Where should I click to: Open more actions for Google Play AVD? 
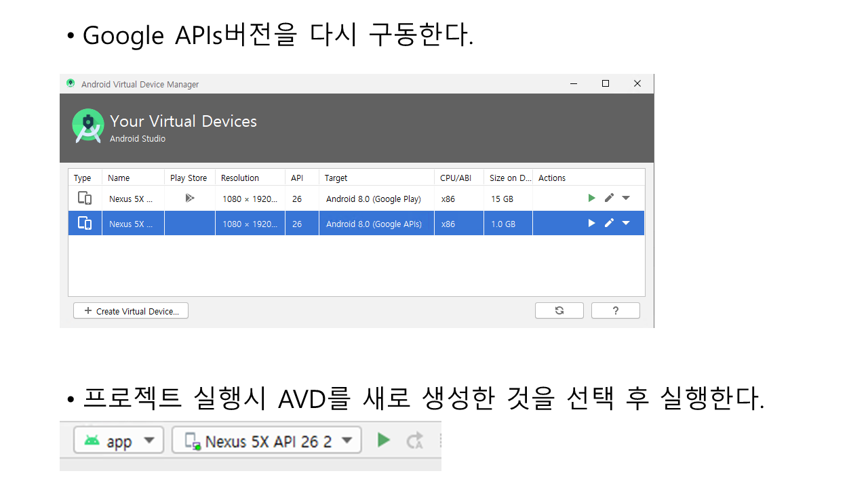[626, 198]
